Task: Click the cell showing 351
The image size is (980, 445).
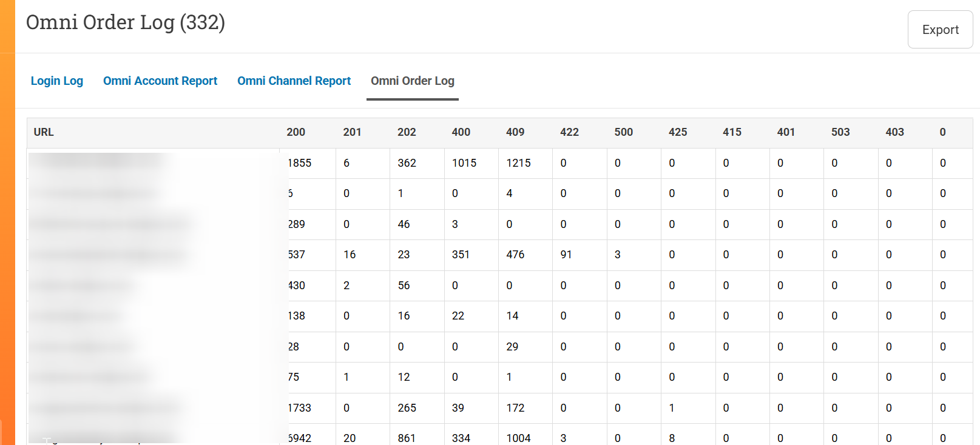Action: coord(461,255)
